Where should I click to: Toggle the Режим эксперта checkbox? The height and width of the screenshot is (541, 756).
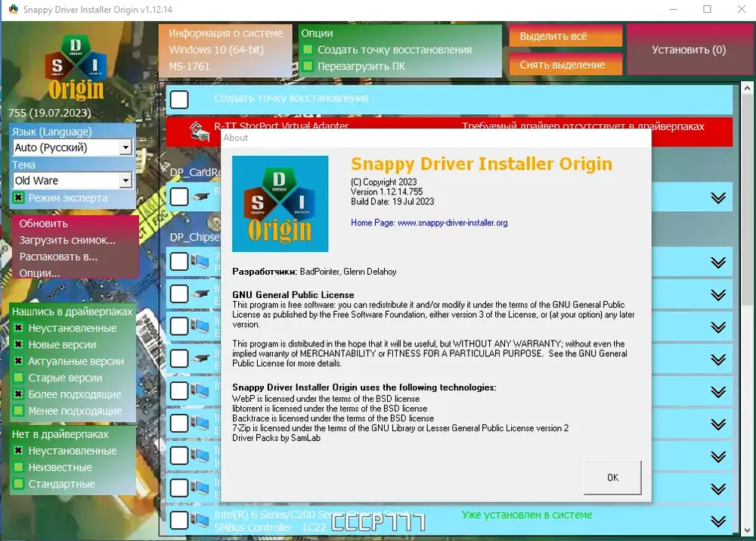pyautogui.click(x=18, y=198)
